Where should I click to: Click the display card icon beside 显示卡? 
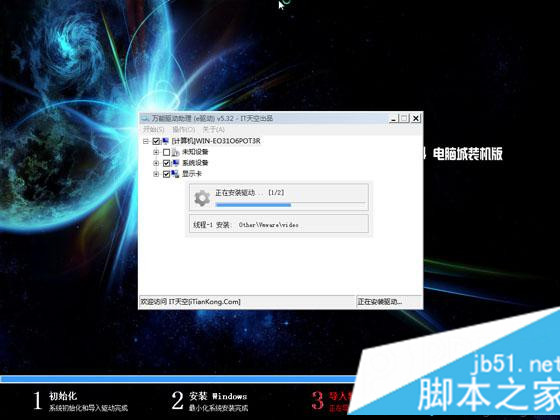point(175,174)
